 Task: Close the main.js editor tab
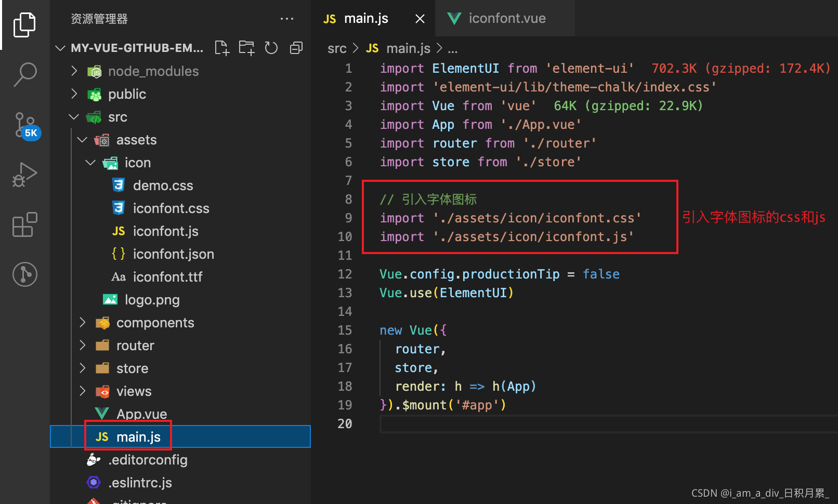coord(420,19)
